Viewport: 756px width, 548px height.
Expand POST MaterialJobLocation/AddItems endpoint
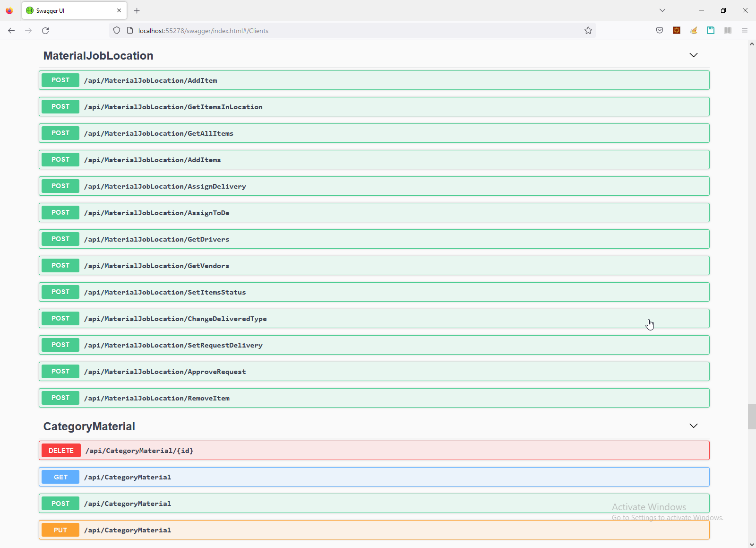(374, 160)
